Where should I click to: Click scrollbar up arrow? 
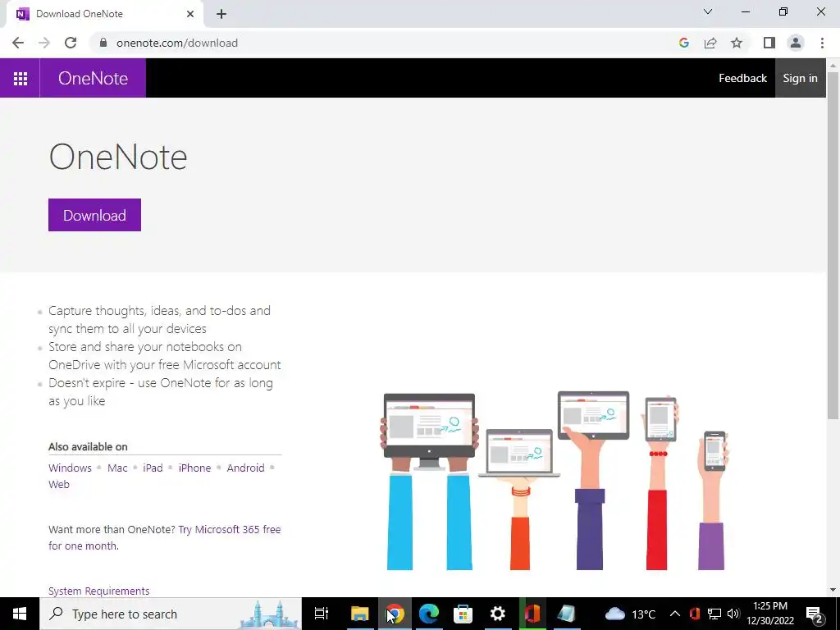pyautogui.click(x=833, y=64)
